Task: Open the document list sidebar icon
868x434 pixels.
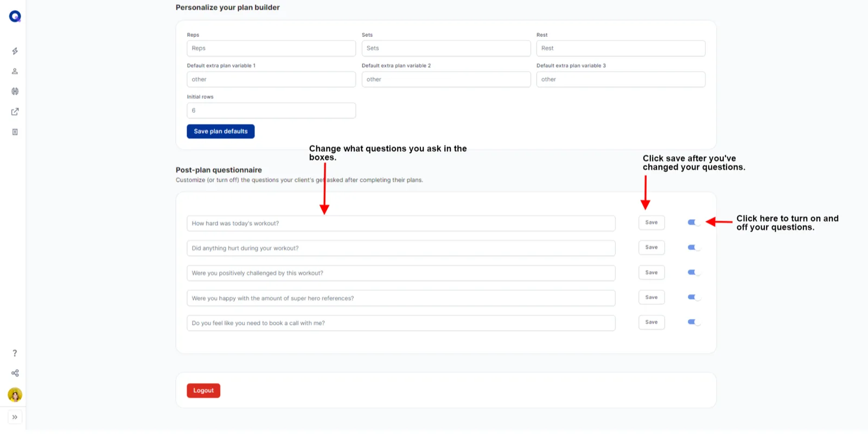Action: (x=15, y=132)
